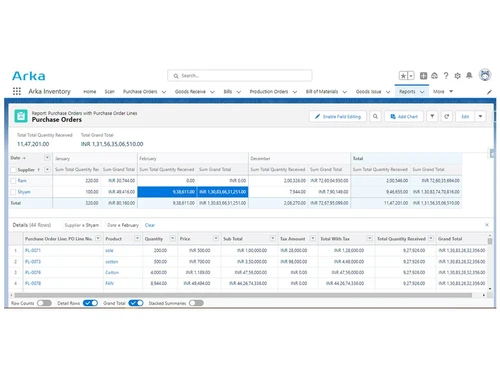Expand the Goods Issue tab chevron
The height and width of the screenshot is (375, 500).
388,92
